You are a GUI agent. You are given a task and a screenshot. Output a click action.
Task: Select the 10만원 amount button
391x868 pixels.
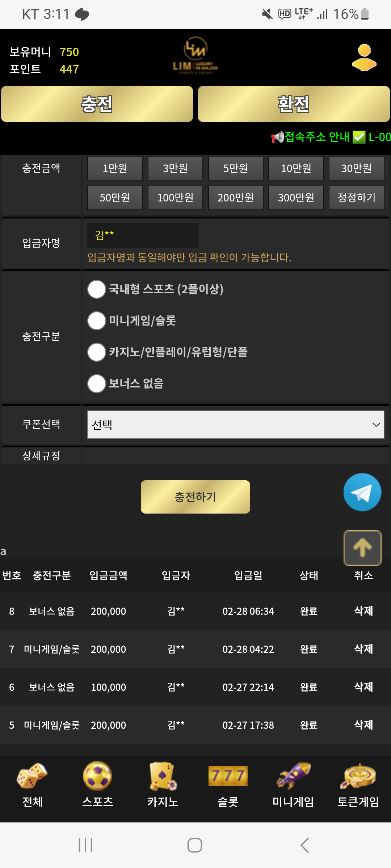click(296, 168)
